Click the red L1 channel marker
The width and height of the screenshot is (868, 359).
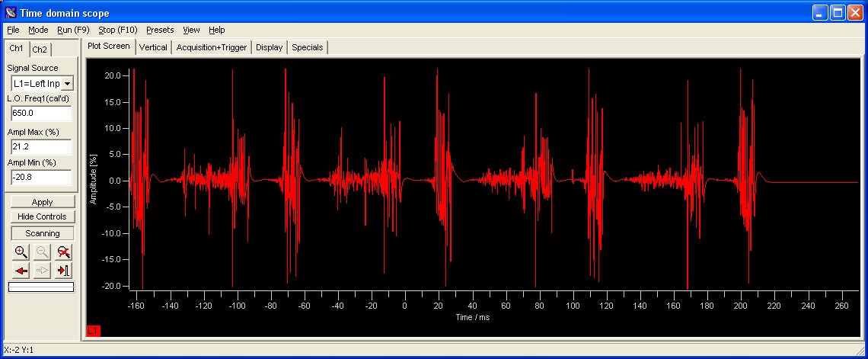(x=94, y=331)
